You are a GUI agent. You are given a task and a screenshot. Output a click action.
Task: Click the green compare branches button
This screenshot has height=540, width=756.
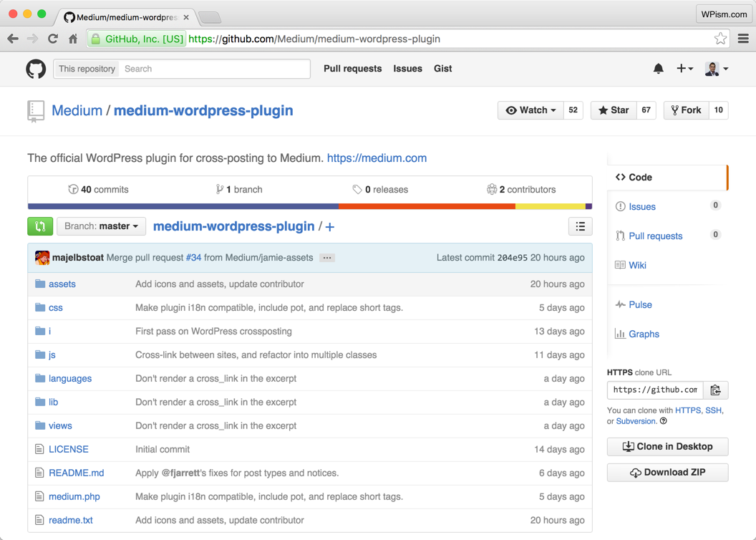(x=40, y=226)
